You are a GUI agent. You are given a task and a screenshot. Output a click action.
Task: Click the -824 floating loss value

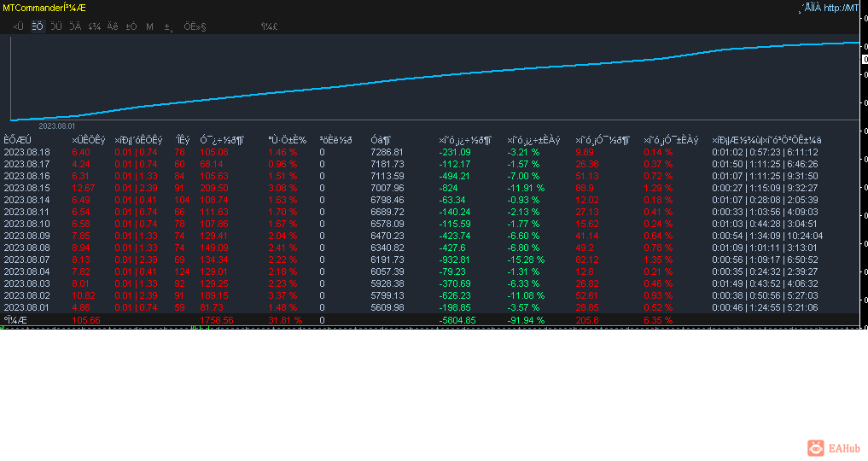coord(448,188)
